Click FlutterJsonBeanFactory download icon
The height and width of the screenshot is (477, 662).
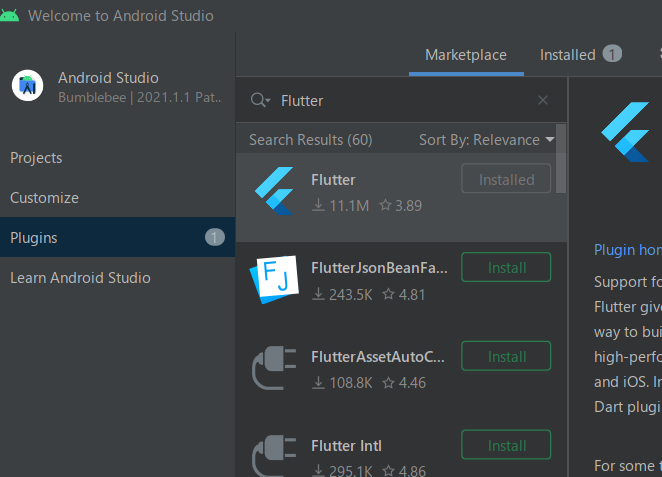coord(318,294)
